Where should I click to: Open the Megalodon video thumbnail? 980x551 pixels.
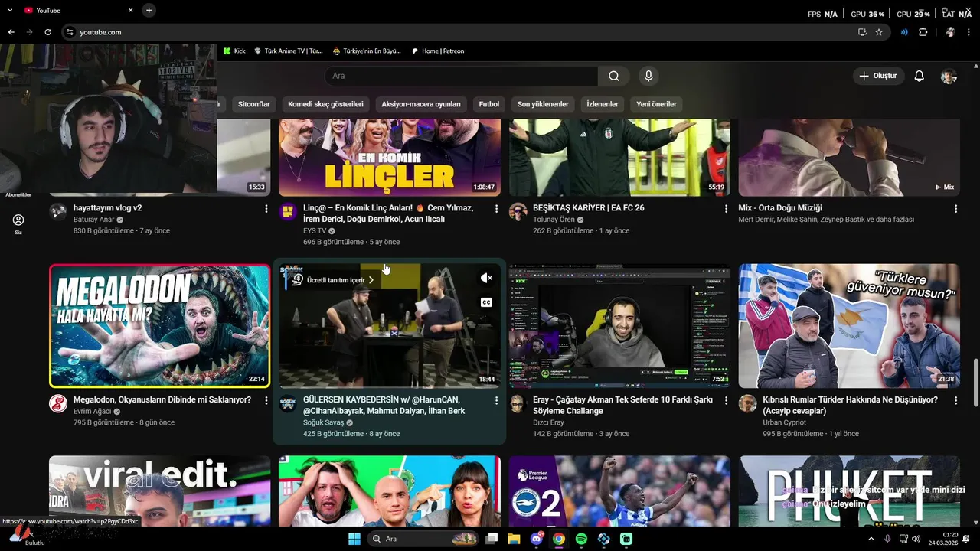pyautogui.click(x=159, y=326)
